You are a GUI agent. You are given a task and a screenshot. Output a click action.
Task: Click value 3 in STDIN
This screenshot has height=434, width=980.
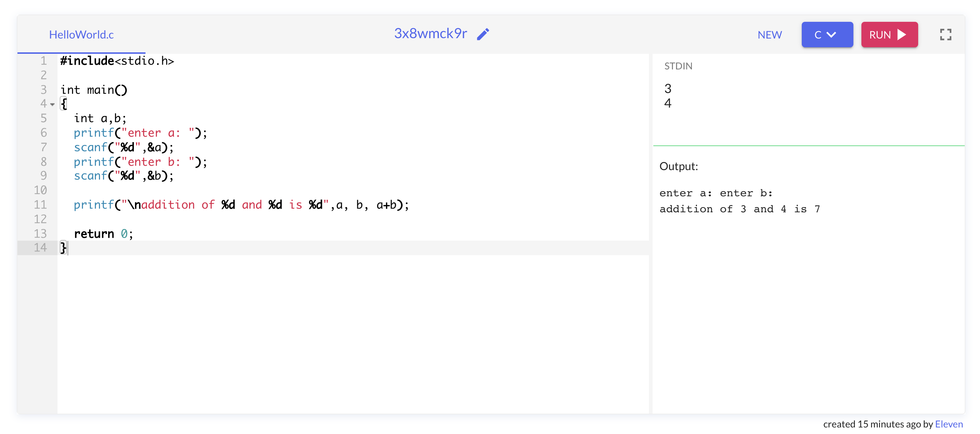tap(668, 89)
